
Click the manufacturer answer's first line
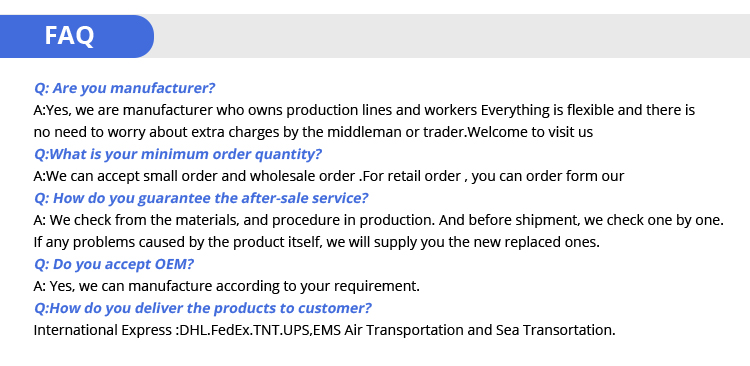coord(364,111)
